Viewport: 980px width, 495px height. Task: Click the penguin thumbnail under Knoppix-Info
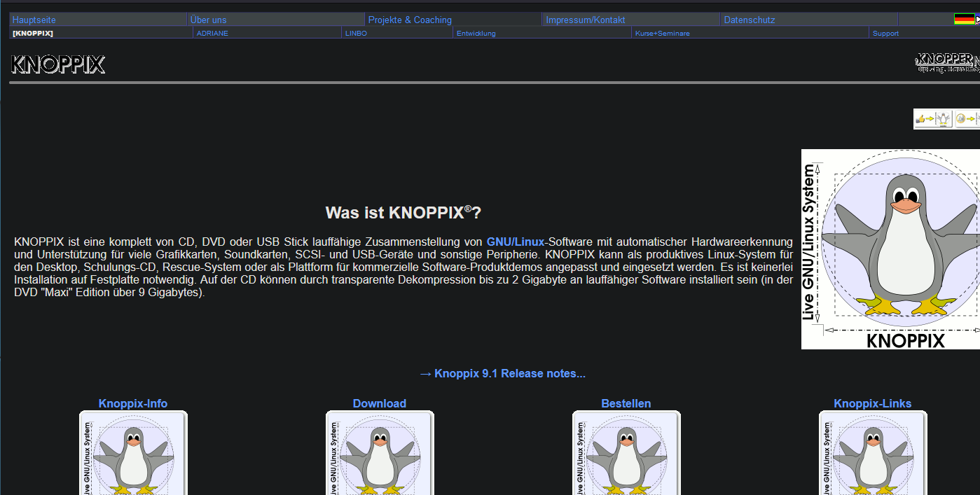pyautogui.click(x=133, y=453)
